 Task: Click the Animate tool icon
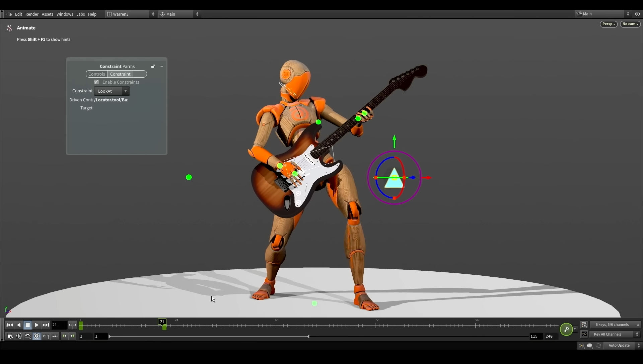click(x=9, y=28)
